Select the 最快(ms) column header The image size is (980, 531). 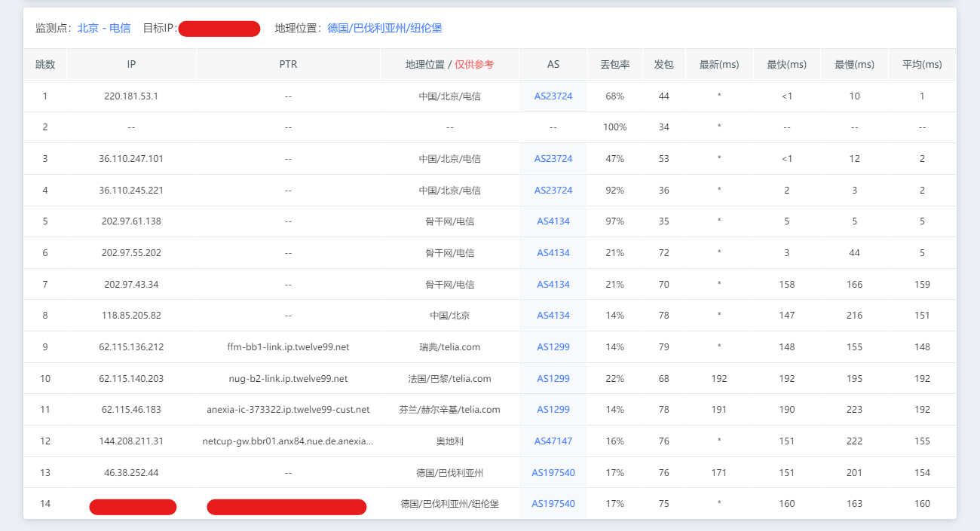click(x=787, y=65)
